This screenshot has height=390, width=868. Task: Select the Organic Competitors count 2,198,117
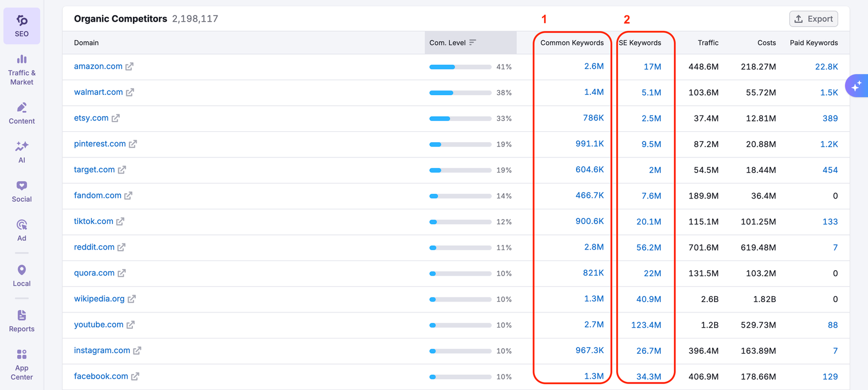click(195, 18)
